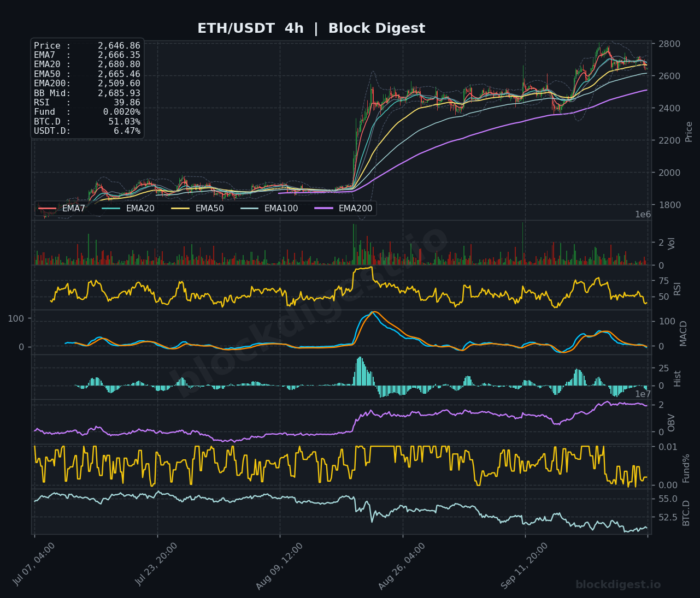Select the 52.5 tick on the BTC.D axis
This screenshot has width=700, height=598.
(x=668, y=517)
